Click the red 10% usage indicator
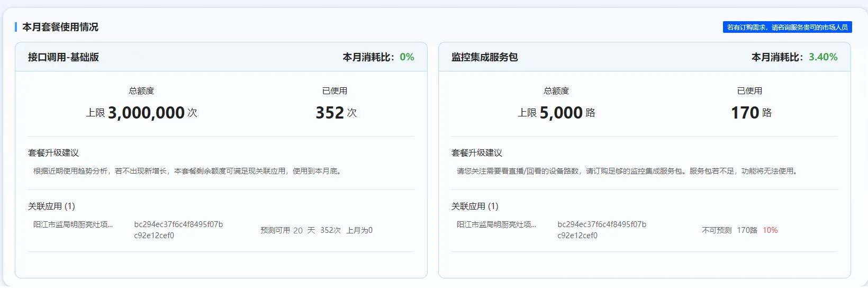Screen dimensions: 868x289 770,230
